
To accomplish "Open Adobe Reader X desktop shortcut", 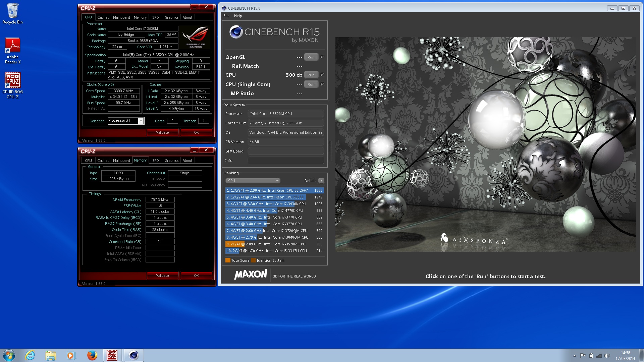I will click(x=12, y=51).
